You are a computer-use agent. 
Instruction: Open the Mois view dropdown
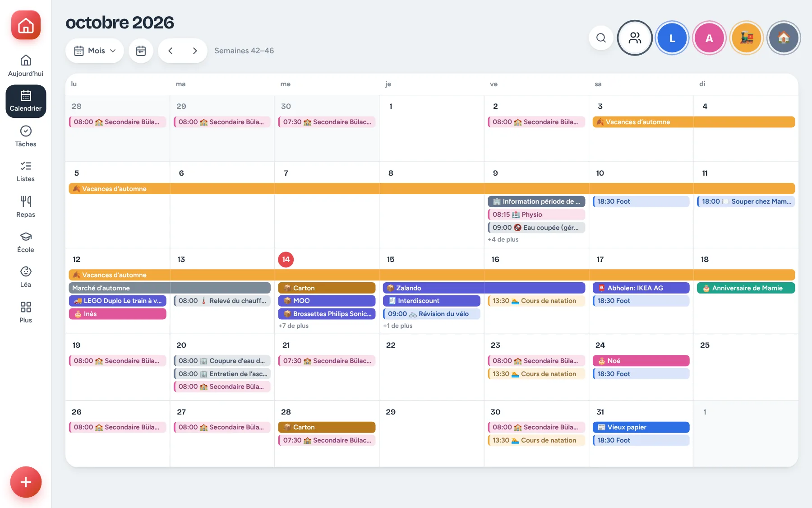(95, 51)
